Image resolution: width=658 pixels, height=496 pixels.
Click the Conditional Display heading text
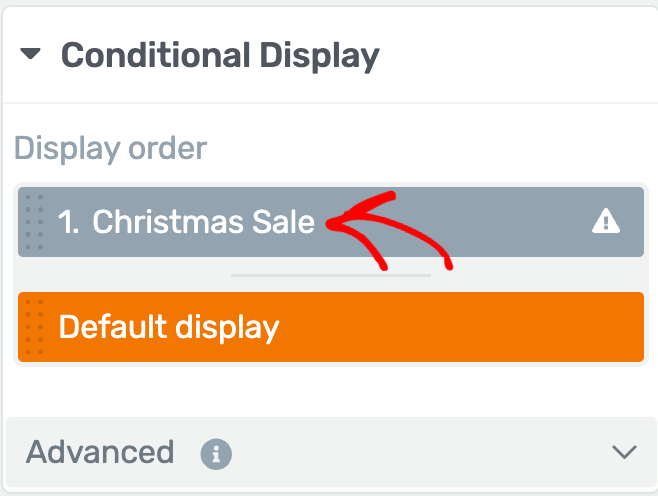(x=220, y=56)
